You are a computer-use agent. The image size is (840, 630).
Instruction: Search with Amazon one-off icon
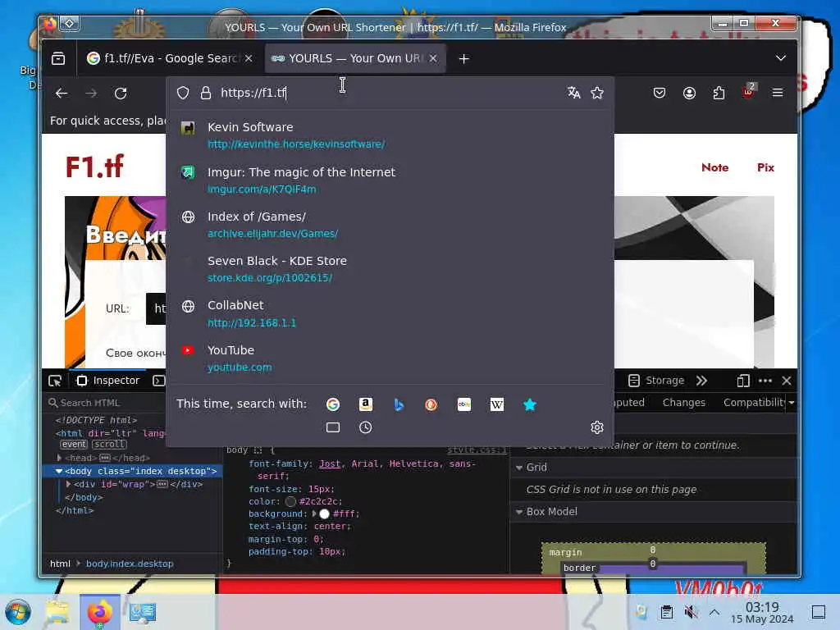(x=365, y=404)
